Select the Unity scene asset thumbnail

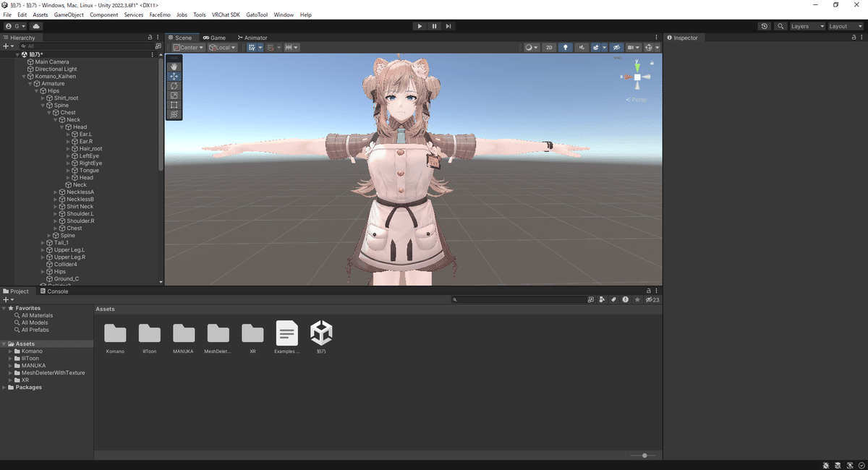tap(321, 333)
